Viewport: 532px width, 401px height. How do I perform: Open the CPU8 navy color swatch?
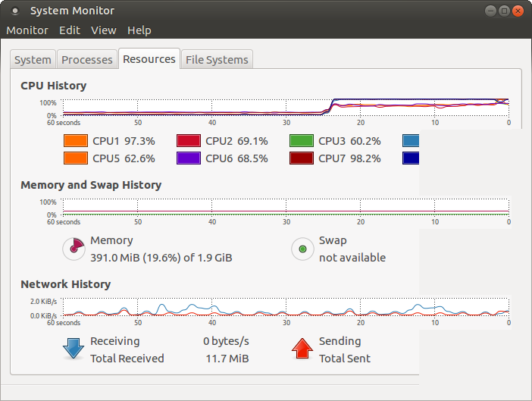tap(411, 158)
